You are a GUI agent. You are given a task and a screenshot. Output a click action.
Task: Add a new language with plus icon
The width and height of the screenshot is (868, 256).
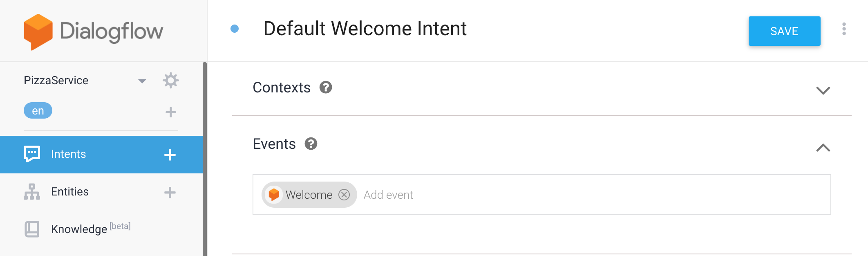tap(171, 112)
